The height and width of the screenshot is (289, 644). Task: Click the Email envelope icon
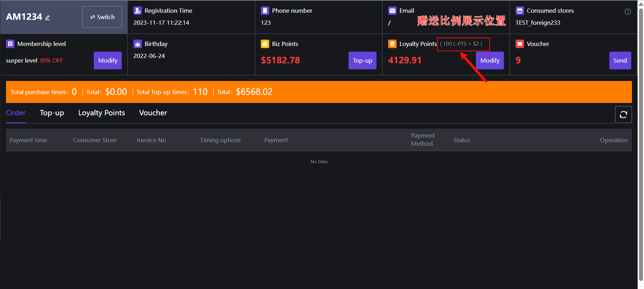pos(392,11)
